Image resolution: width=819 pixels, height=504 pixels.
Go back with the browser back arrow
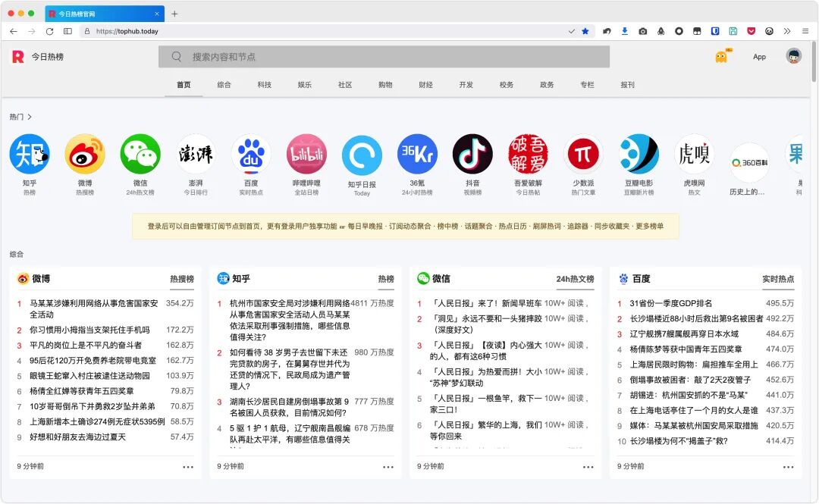click(x=14, y=31)
